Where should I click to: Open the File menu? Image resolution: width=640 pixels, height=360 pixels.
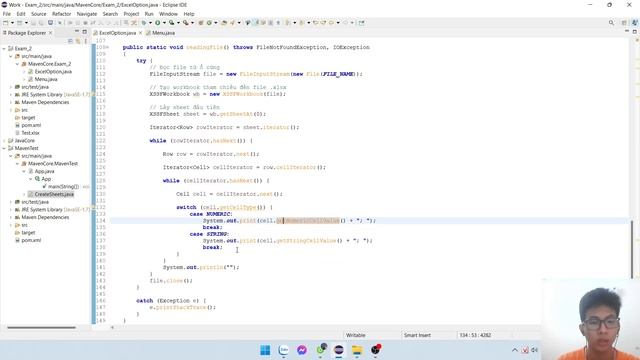click(x=7, y=14)
